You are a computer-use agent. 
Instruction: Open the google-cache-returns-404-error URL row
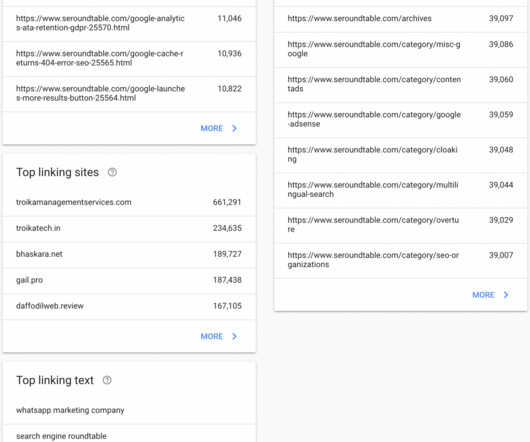coord(129,59)
